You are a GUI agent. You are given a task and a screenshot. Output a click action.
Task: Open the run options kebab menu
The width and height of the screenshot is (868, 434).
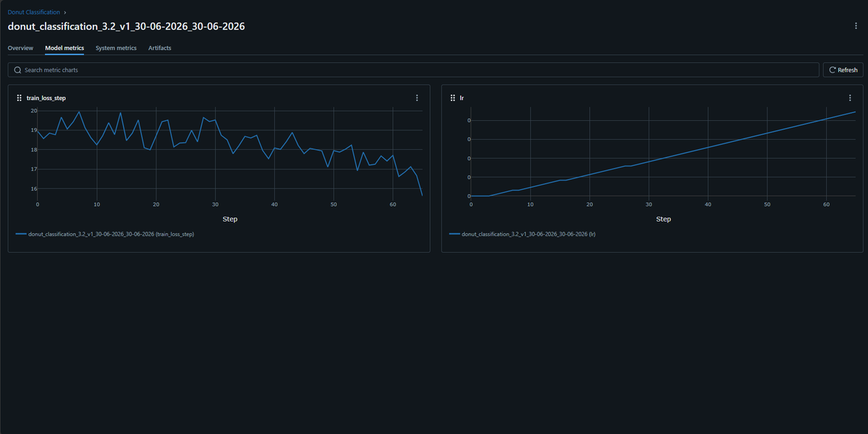click(x=856, y=26)
